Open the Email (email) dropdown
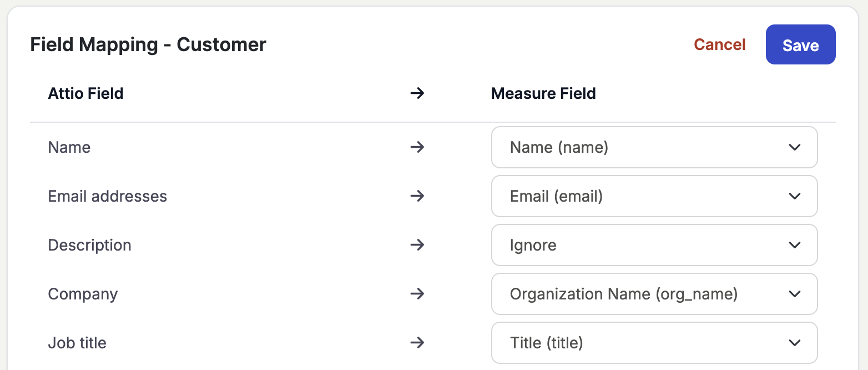The width and height of the screenshot is (868, 370). (654, 196)
